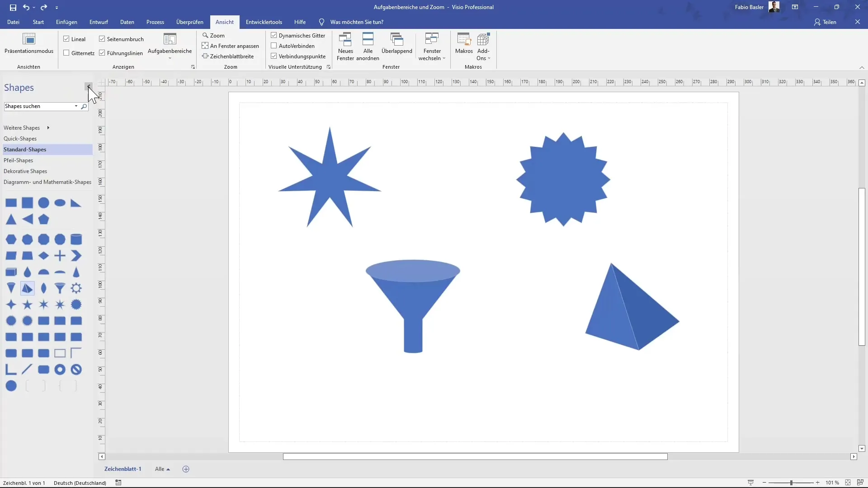Screen dimensions: 868x488
Task: Select the cylinder shape in stencil
Action: (x=76, y=239)
